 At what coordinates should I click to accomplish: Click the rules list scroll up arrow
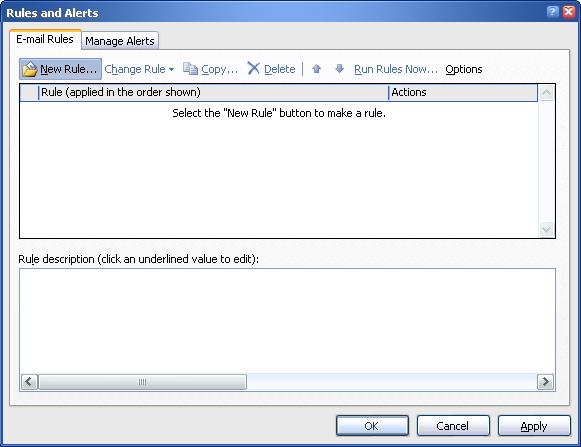(x=546, y=93)
